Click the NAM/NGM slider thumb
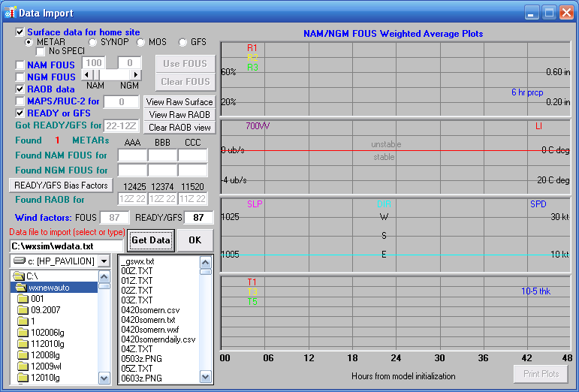The height and width of the screenshot is (392, 579). (96, 75)
